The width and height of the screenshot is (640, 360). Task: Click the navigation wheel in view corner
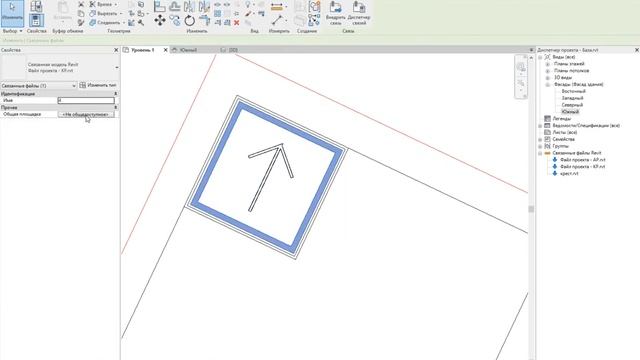pos(521,67)
